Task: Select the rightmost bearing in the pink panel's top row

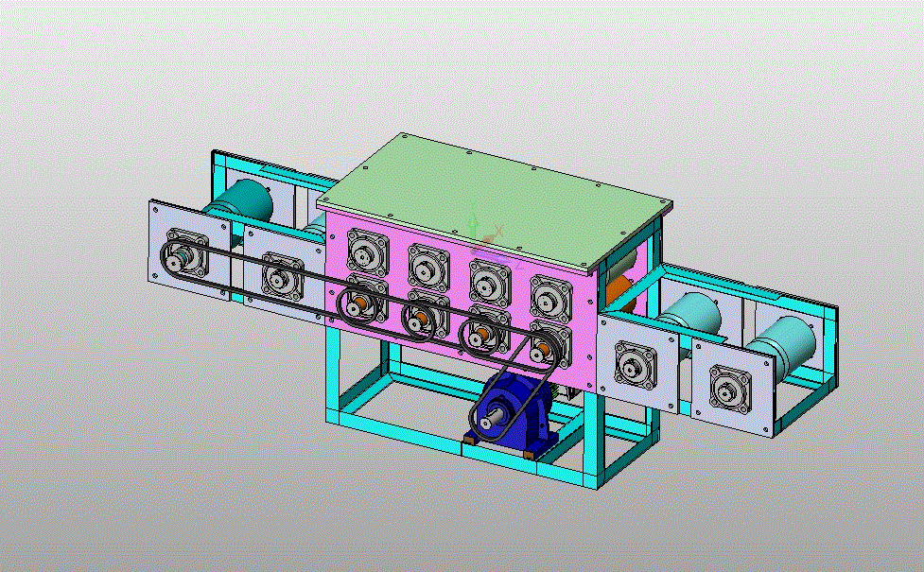Action: pyautogui.click(x=551, y=300)
